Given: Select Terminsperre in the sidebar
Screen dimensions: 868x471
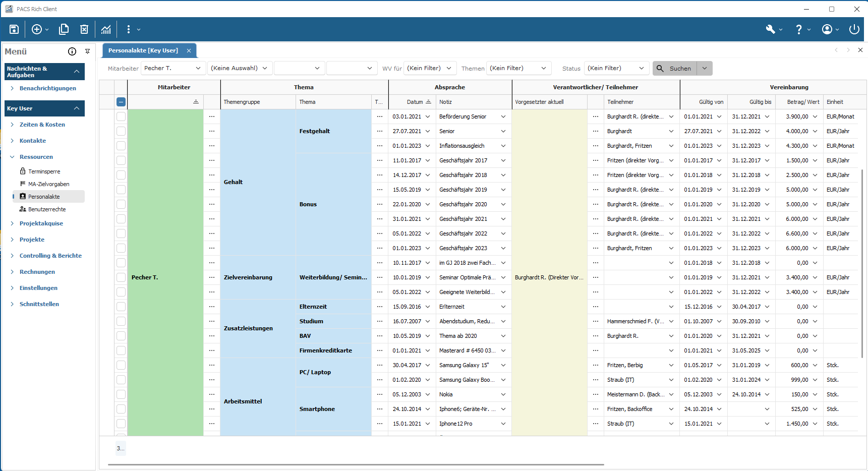Looking at the screenshot, I should pos(44,171).
